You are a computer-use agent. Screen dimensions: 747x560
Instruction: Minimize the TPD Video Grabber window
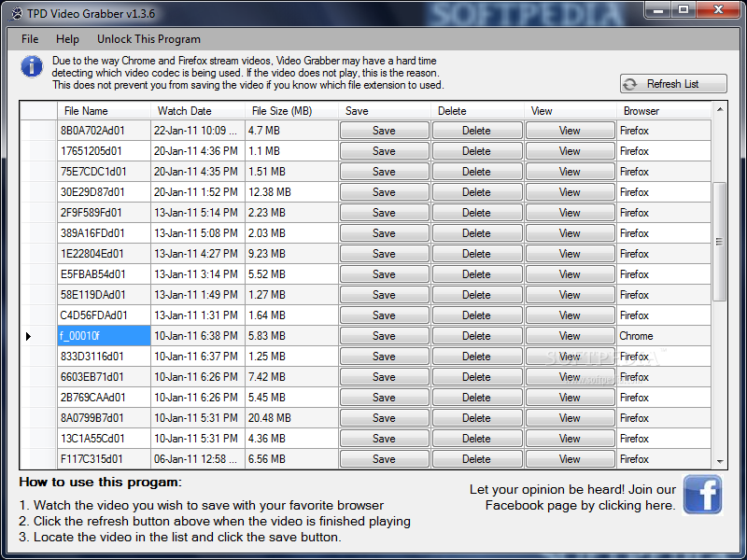pos(659,9)
